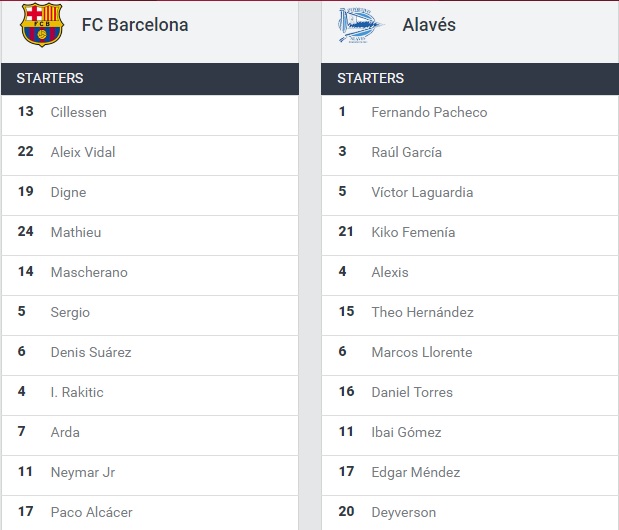
Task: Open the Mascherano player row
Action: [x=89, y=272]
